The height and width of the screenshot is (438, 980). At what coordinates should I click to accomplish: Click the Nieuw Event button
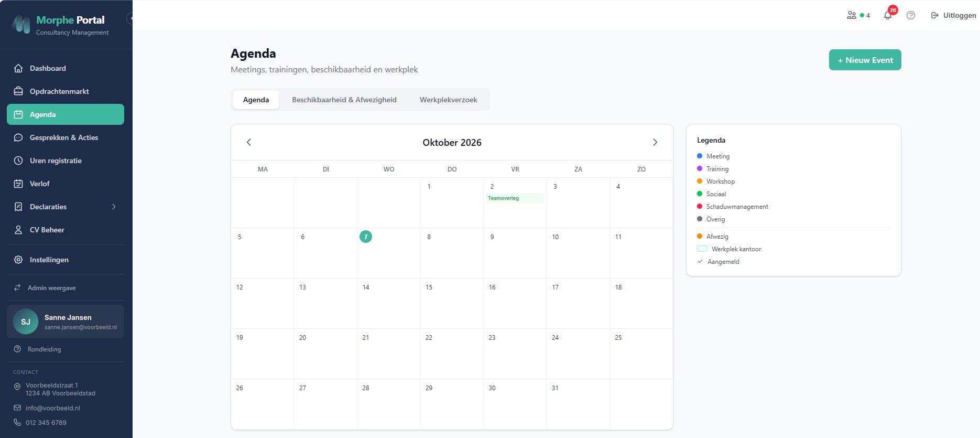pyautogui.click(x=865, y=60)
